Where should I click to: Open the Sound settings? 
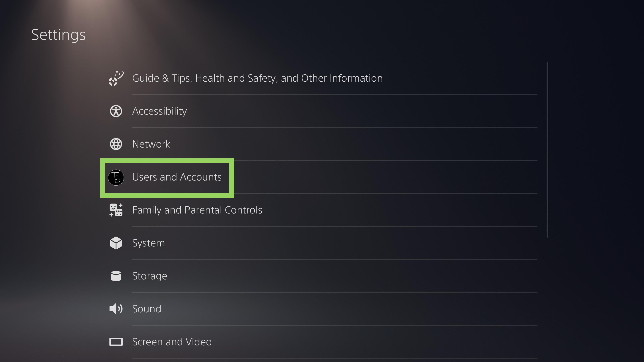click(147, 309)
